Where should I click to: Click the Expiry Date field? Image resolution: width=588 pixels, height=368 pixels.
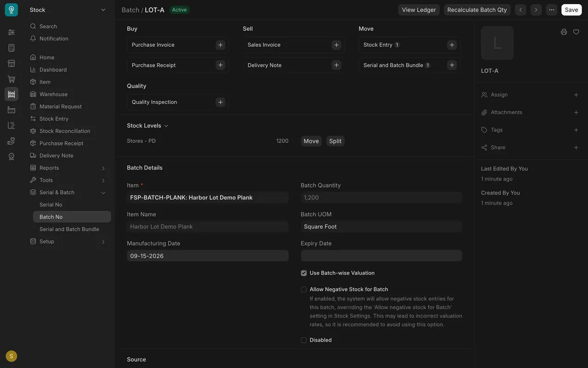(x=381, y=256)
